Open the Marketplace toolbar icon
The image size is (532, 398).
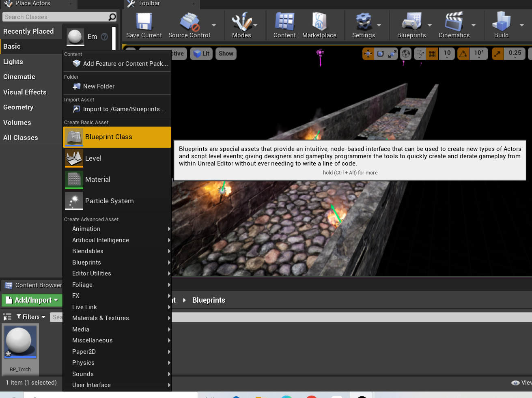tap(319, 22)
